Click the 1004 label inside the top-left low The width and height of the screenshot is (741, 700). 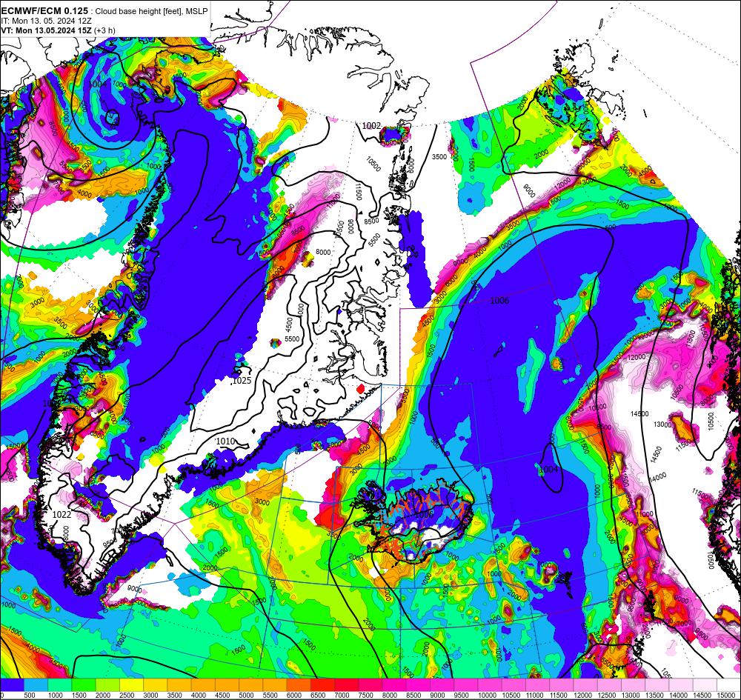point(97,84)
